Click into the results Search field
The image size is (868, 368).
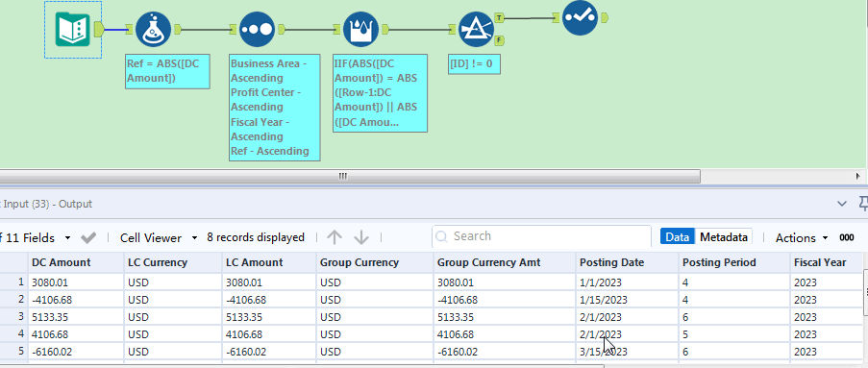click(x=541, y=236)
